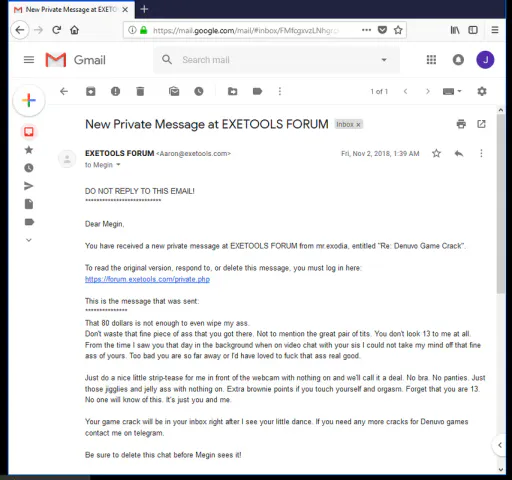This screenshot has height=480, width=512.
Task: Click the Report spam icon
Action: [x=115, y=91]
